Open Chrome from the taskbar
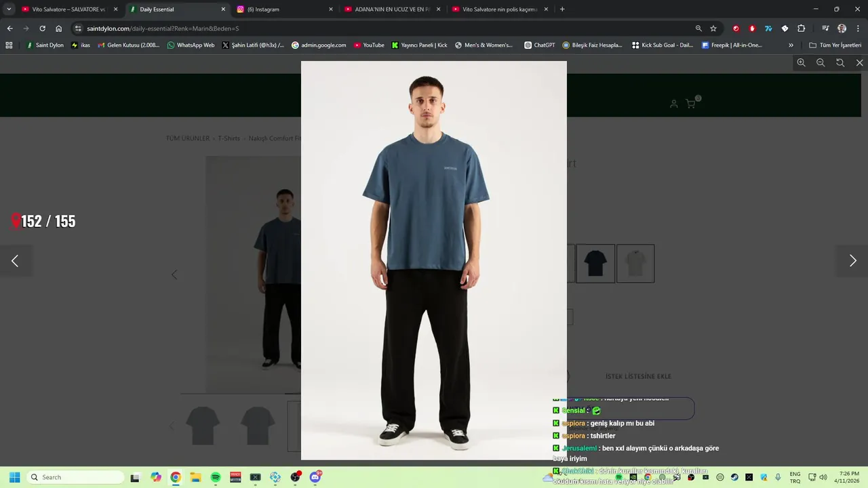 point(176,477)
